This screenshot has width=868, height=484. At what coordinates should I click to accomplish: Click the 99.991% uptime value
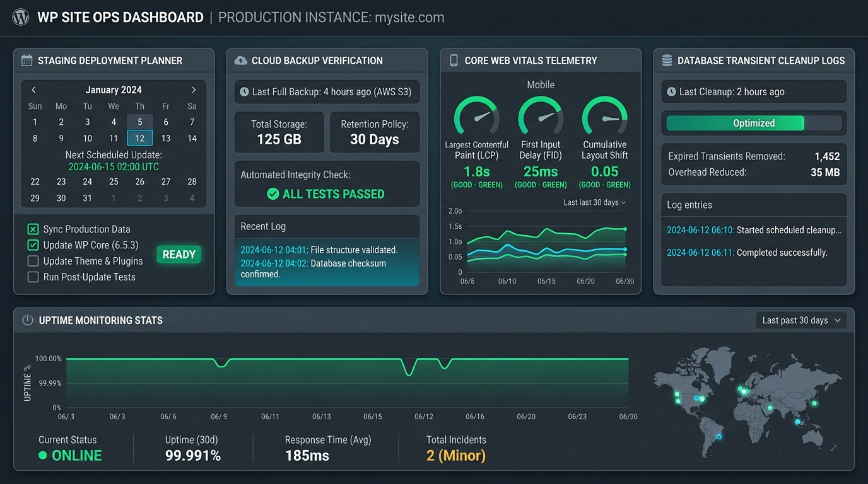coord(193,456)
